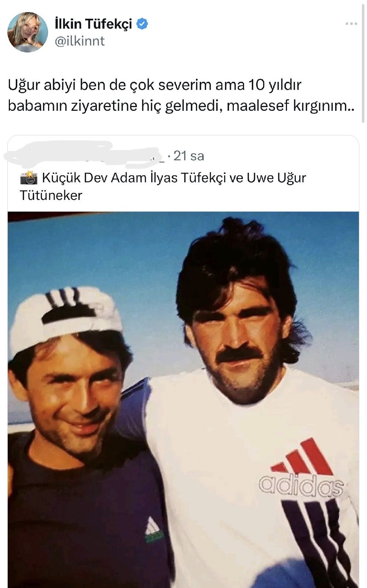The image size is (367, 588).
Task: Click the camera emoji in quoted caption
Action: coord(29,178)
